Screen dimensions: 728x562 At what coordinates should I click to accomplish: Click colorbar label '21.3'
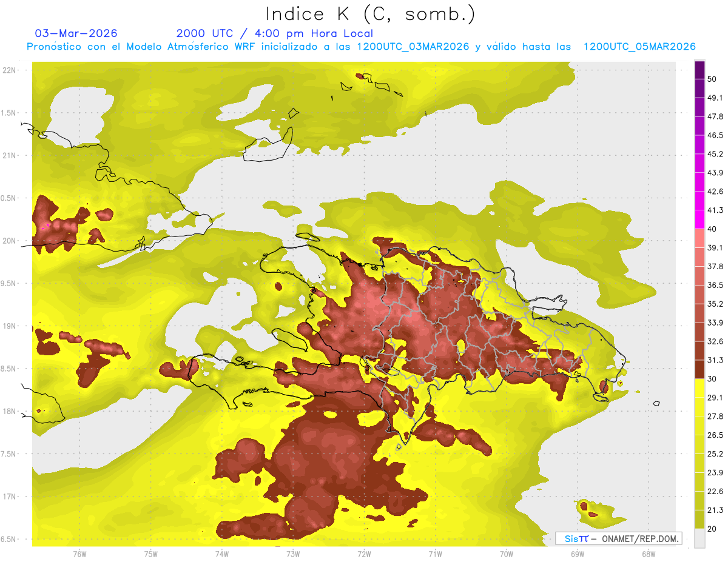pos(715,510)
